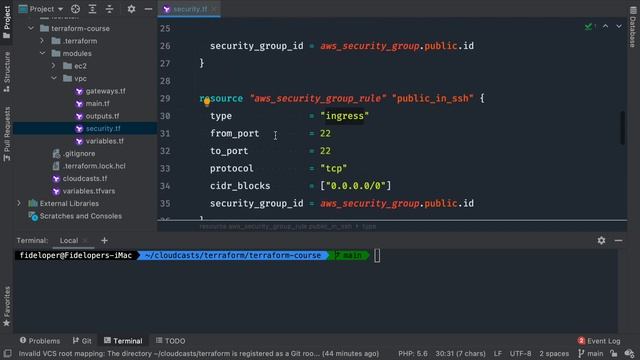Expand the ec2 folder
This screenshot has width=640, height=360.
53,66
